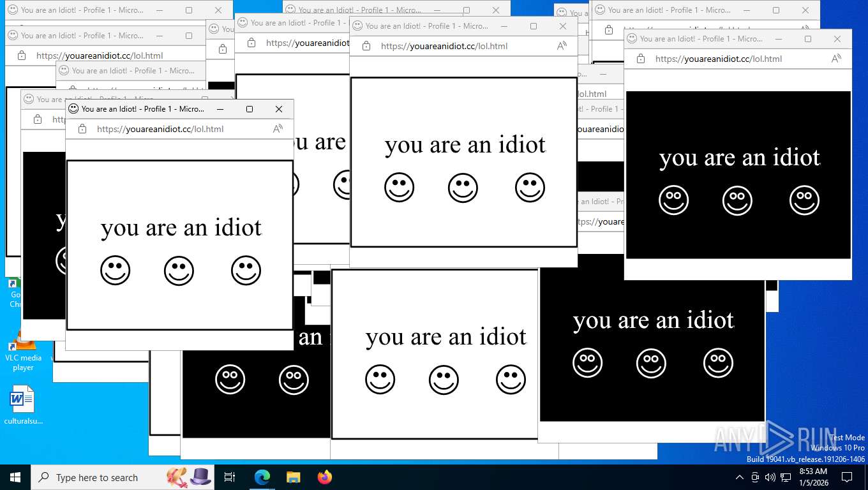The width and height of the screenshot is (868, 490).
Task: Open Task View from the taskbar
Action: click(x=230, y=477)
